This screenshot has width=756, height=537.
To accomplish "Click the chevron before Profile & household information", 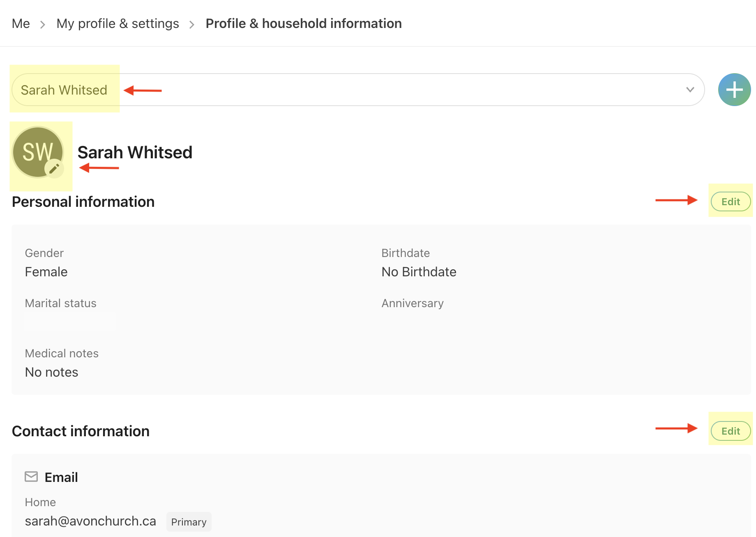I will pos(192,25).
